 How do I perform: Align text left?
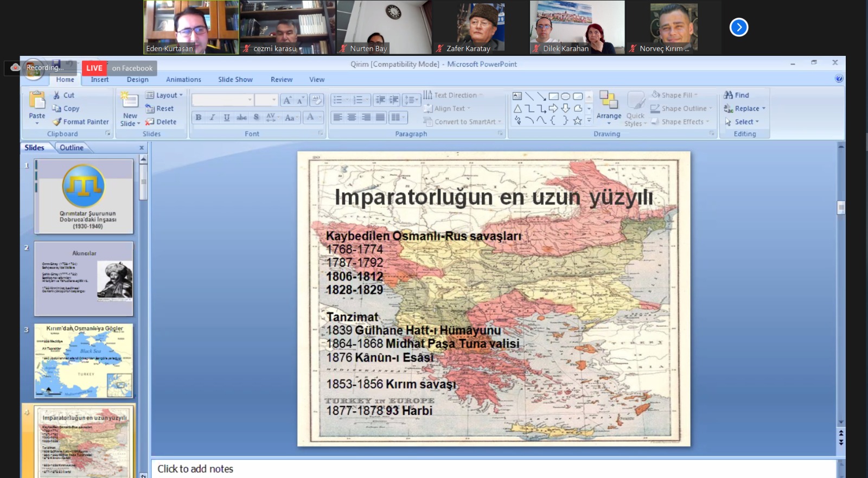[337, 117]
